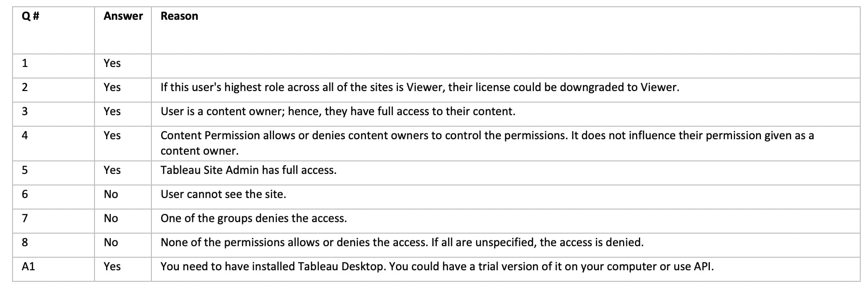The height and width of the screenshot is (290, 868).
Task: Select question number 7 cell
Action: [54, 221]
